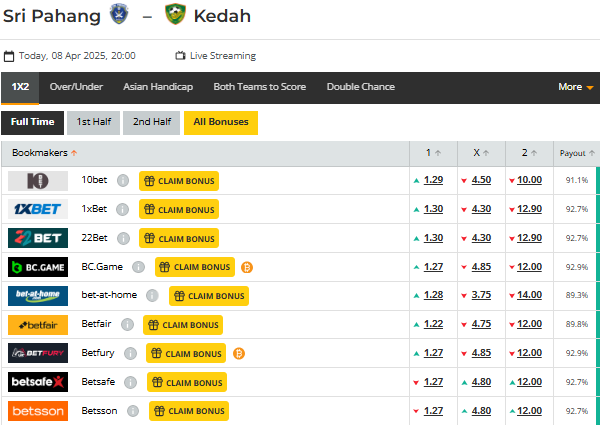Switch to the Over/Under tab
This screenshot has width=600, height=425.
tap(76, 87)
